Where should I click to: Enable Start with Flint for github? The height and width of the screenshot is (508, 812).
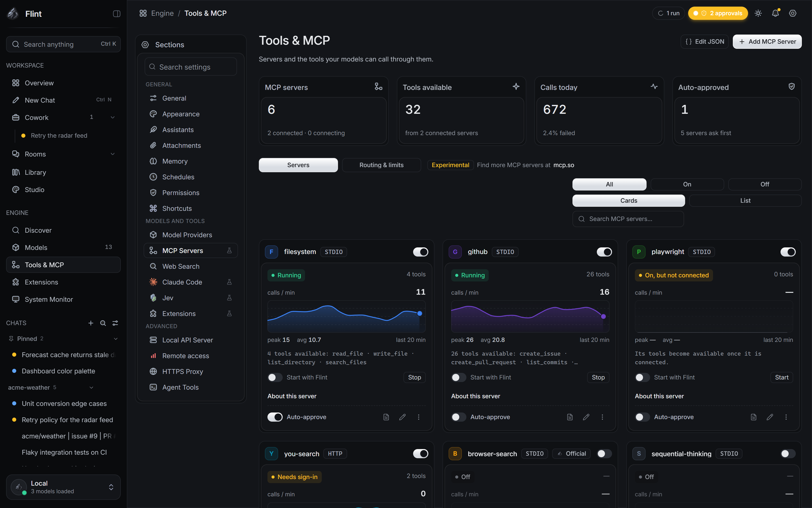click(459, 377)
